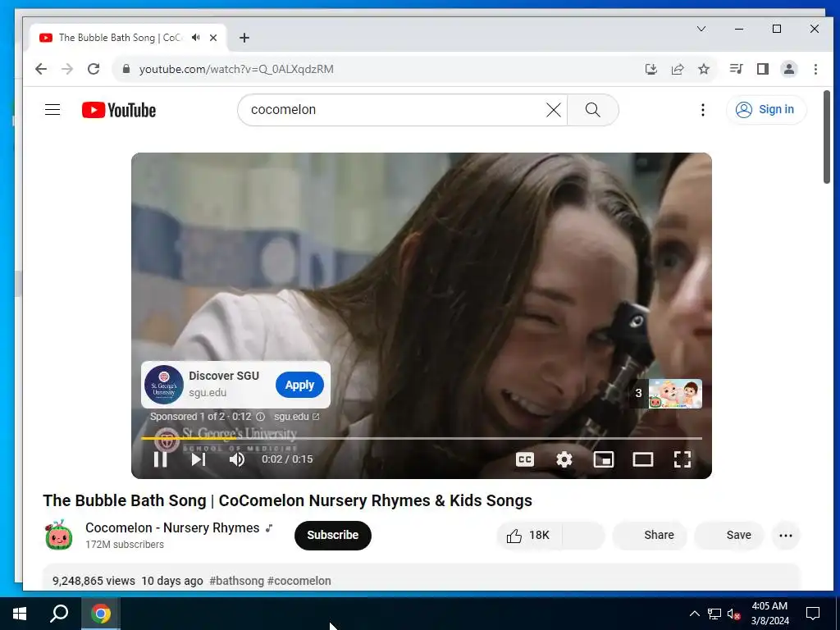Viewport: 840px width, 630px height.
Task: Share this page icon in Chrome
Action: tap(678, 69)
